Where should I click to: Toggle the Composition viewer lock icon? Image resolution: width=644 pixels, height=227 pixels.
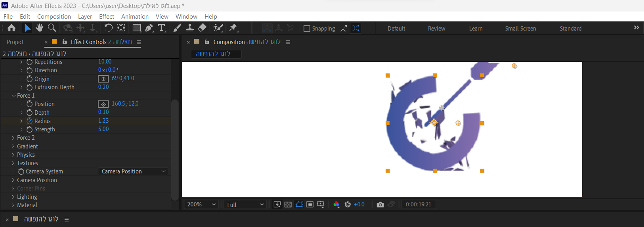click(207, 41)
